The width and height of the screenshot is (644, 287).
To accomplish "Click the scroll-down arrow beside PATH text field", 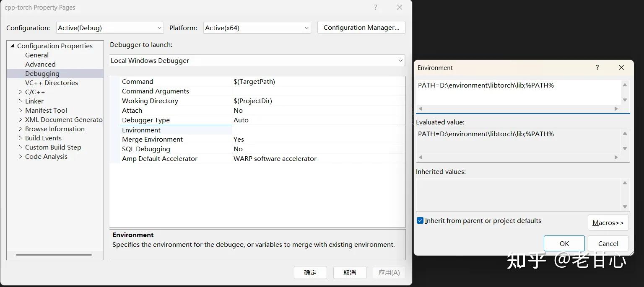I will point(625,100).
